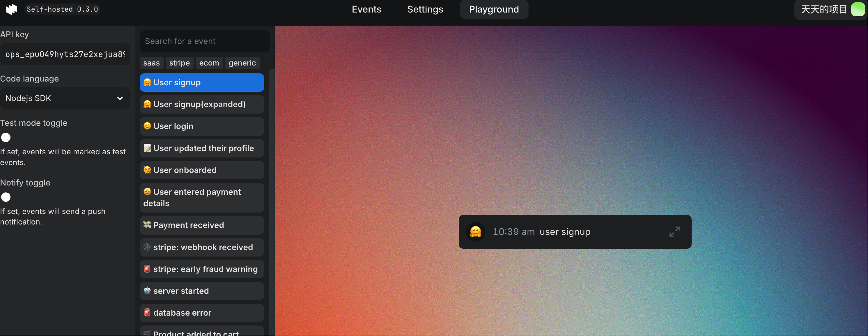Click the event list scrollbar
The width and height of the screenshot is (868, 336).
pos(272,202)
